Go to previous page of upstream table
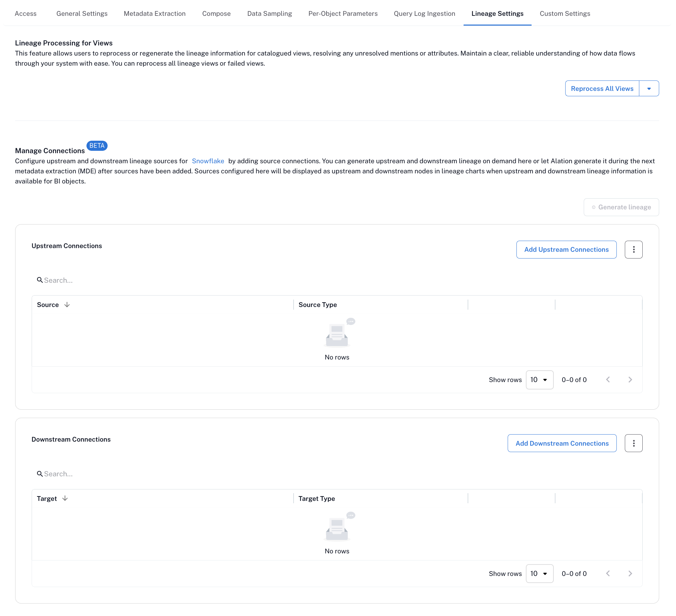The width and height of the screenshot is (676, 616). coord(608,380)
